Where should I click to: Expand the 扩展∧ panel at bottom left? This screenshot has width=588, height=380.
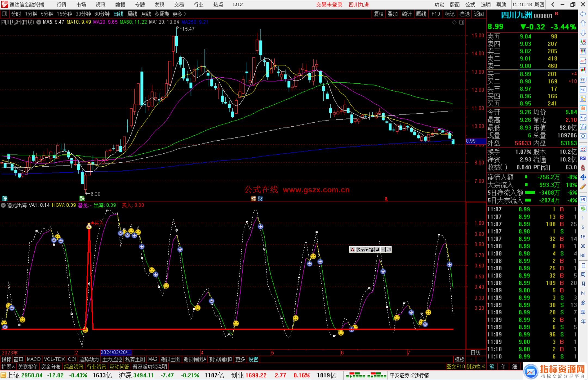8,367
